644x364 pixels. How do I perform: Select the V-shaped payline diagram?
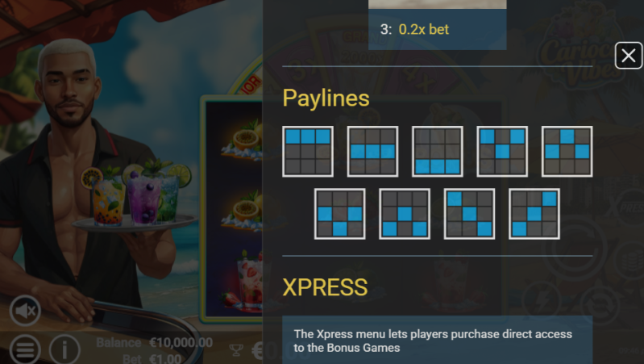tap(502, 152)
